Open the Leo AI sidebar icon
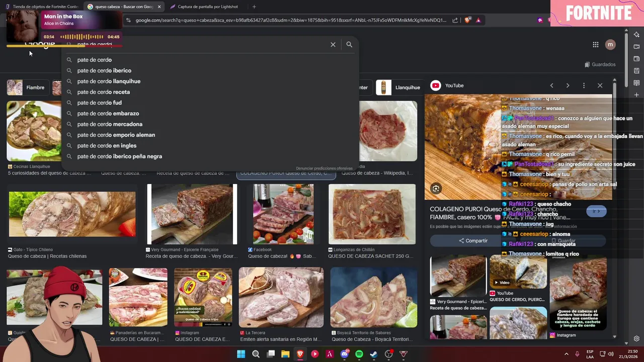 coord(636,35)
